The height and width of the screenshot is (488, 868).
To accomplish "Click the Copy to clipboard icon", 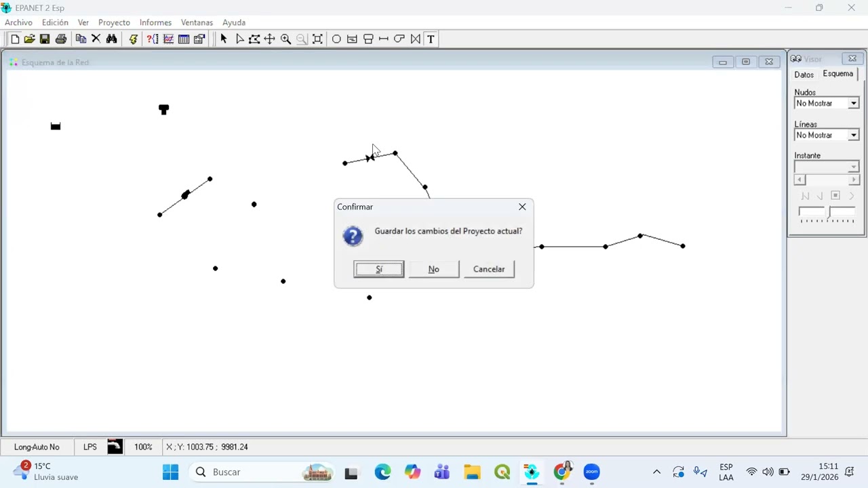I will [x=81, y=39].
